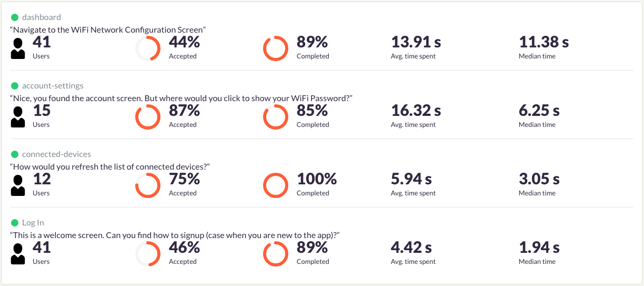This screenshot has width=644, height=286.
Task: Open the Log In screen title
Action: click(33, 223)
